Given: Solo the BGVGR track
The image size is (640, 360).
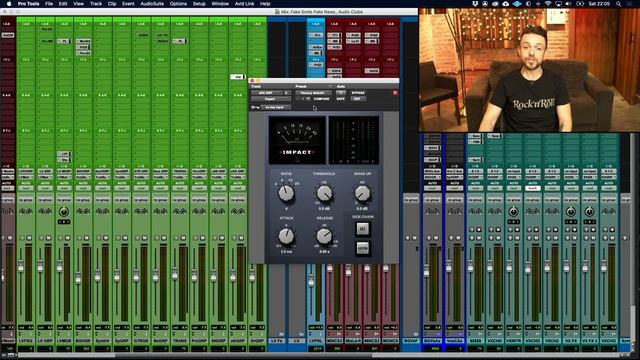Looking at the screenshot, I should (x=80, y=238).
